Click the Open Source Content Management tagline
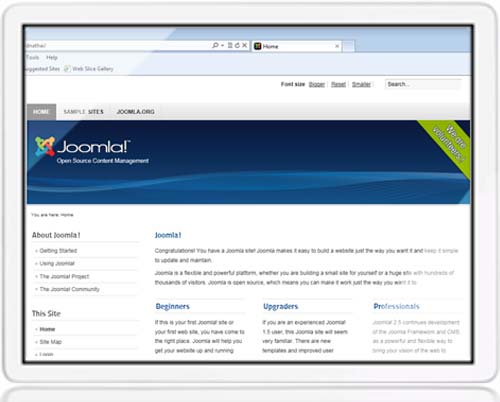The height and width of the screenshot is (402, 500). (x=103, y=161)
